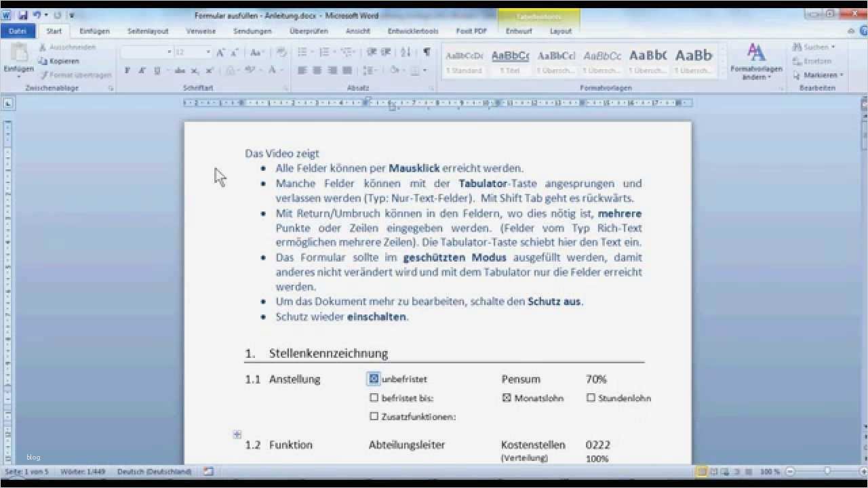The image size is (868, 488).
Task: Select the bullet list icon
Action: (x=302, y=52)
